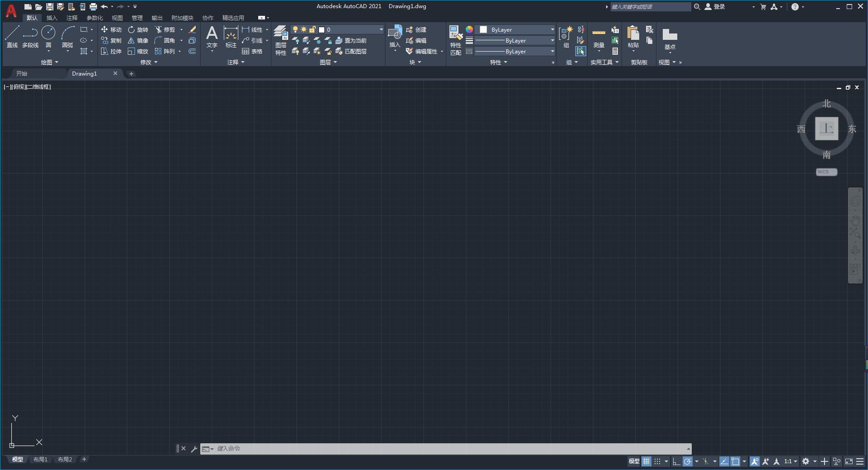Click 南 on the navigation compass
Screen dimensions: 868x470
click(826, 155)
